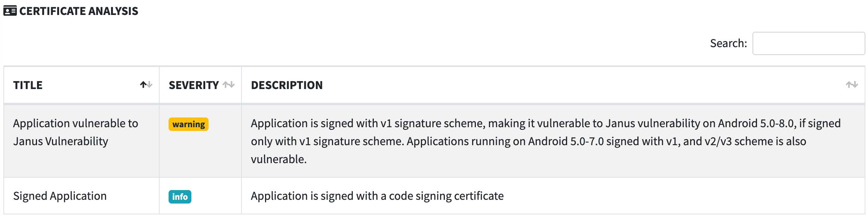The height and width of the screenshot is (217, 868).
Task: Click the Search label
Action: [728, 43]
